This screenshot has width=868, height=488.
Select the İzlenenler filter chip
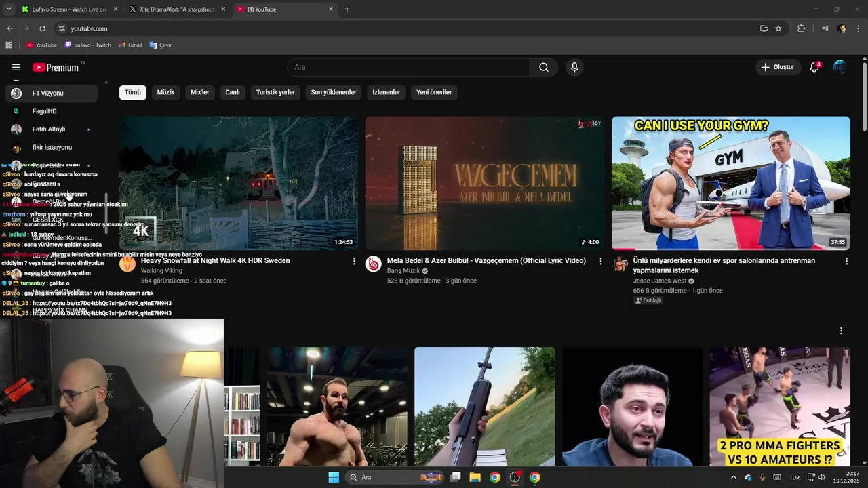point(387,92)
